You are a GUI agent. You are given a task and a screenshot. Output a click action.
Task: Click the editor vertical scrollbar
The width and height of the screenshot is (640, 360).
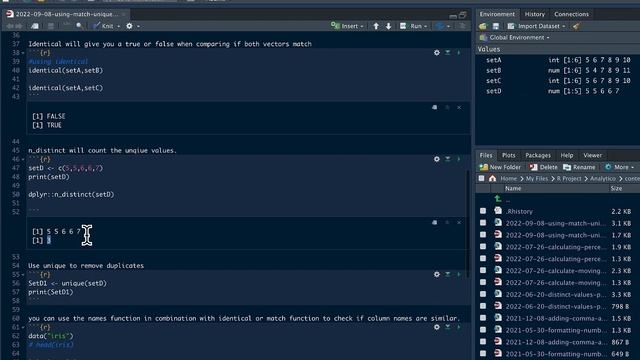pyautogui.click(x=468, y=223)
